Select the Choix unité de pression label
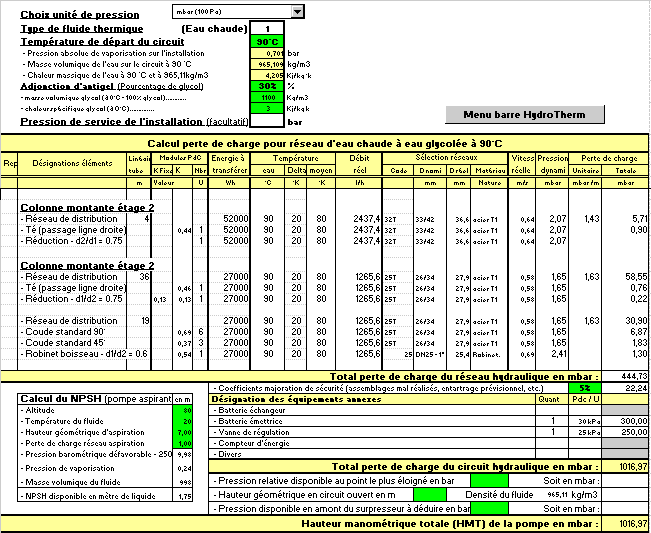This screenshot has height=533, width=651. [80, 15]
